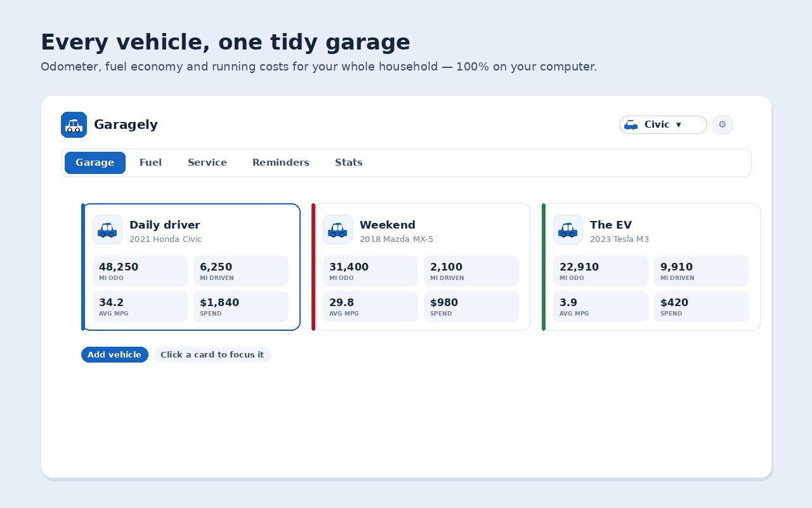The width and height of the screenshot is (812, 508).
Task: Click the 34.2 AVG MPG tile
Action: pos(140,307)
